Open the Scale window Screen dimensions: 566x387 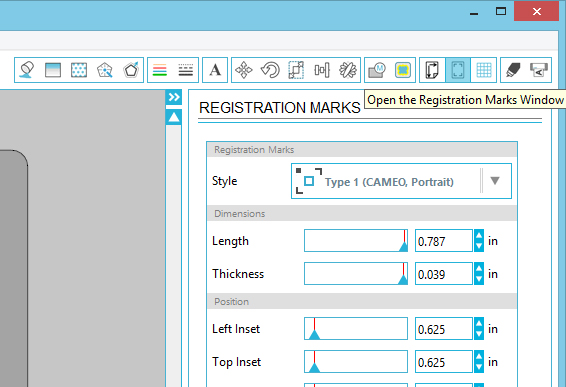tap(296, 70)
